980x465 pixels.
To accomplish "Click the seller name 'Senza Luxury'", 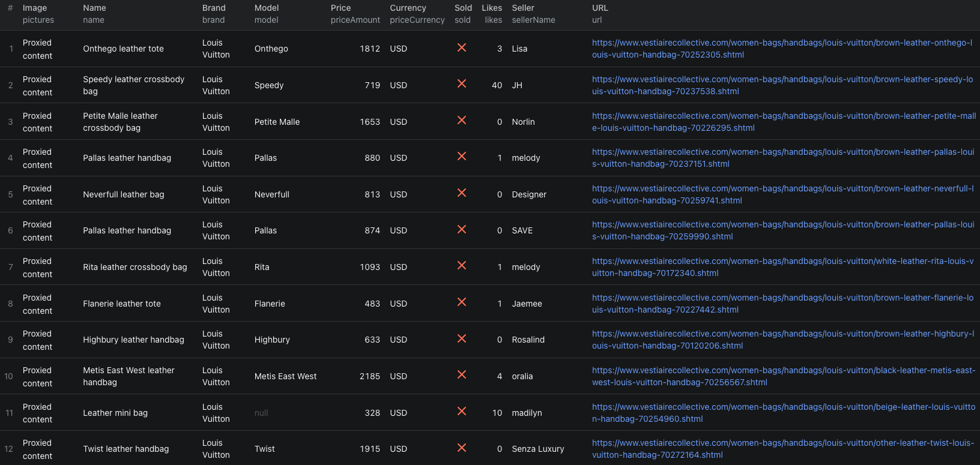I will coord(538,449).
